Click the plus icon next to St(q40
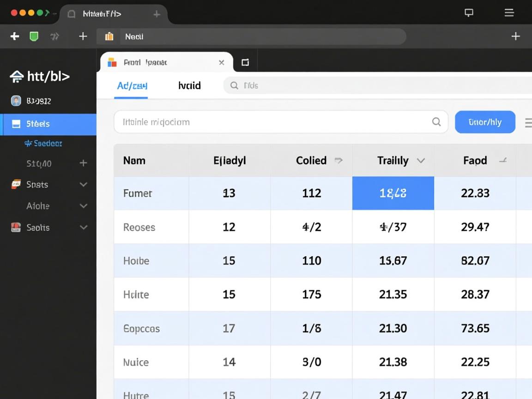This screenshot has width=532, height=399. pyautogui.click(x=83, y=163)
